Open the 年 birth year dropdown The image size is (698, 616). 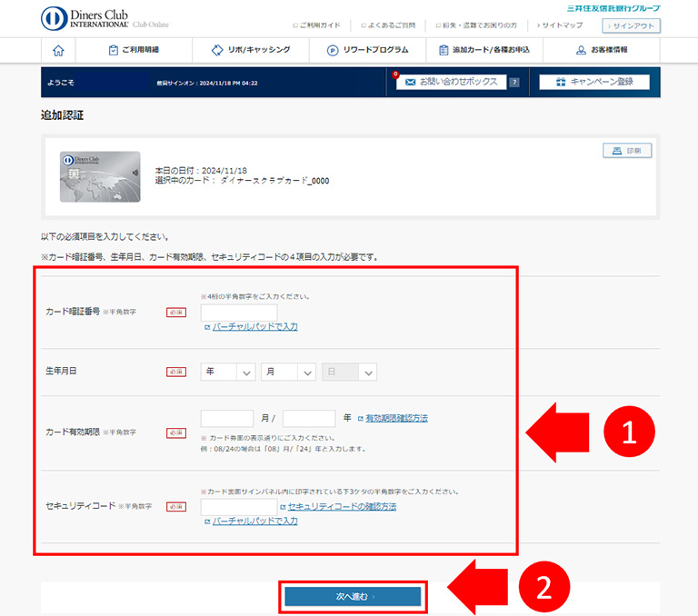tap(227, 372)
